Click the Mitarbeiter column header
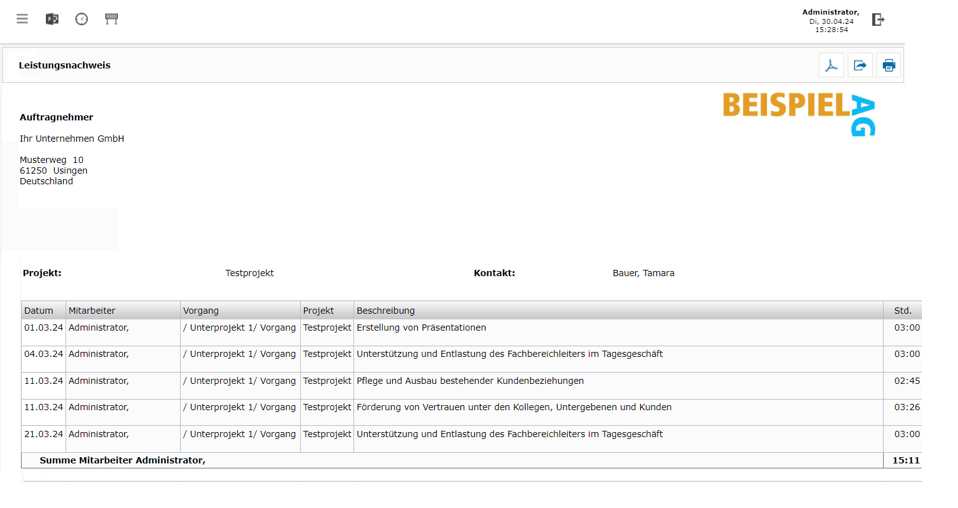Screen dimensions: 958x508 click(90, 311)
